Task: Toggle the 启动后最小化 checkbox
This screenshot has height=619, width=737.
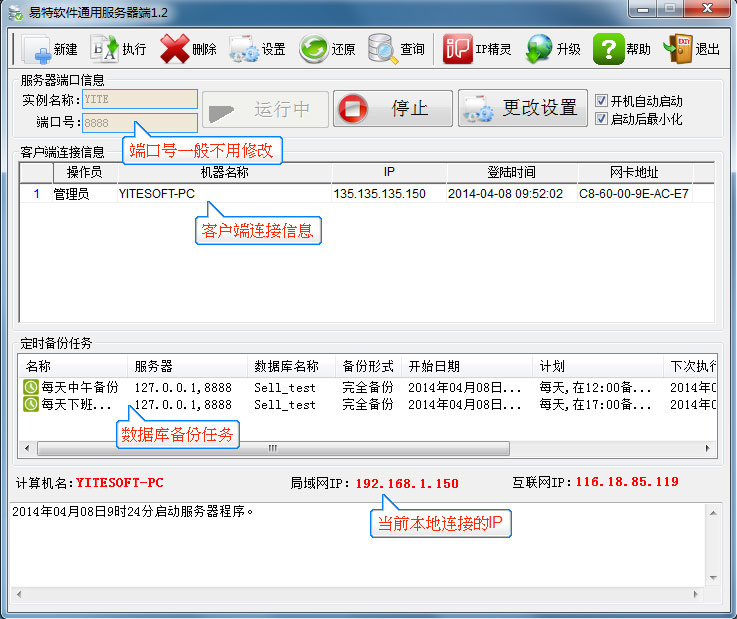Action: click(601, 118)
